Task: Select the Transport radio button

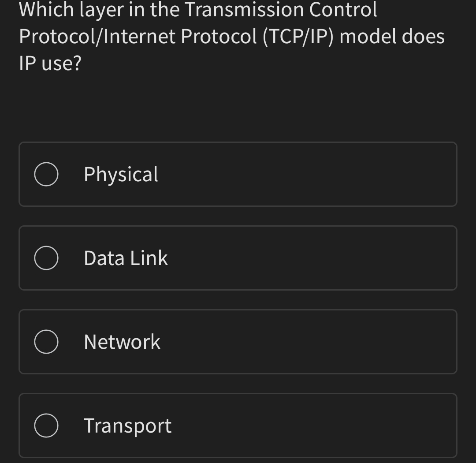Action: pos(46,425)
